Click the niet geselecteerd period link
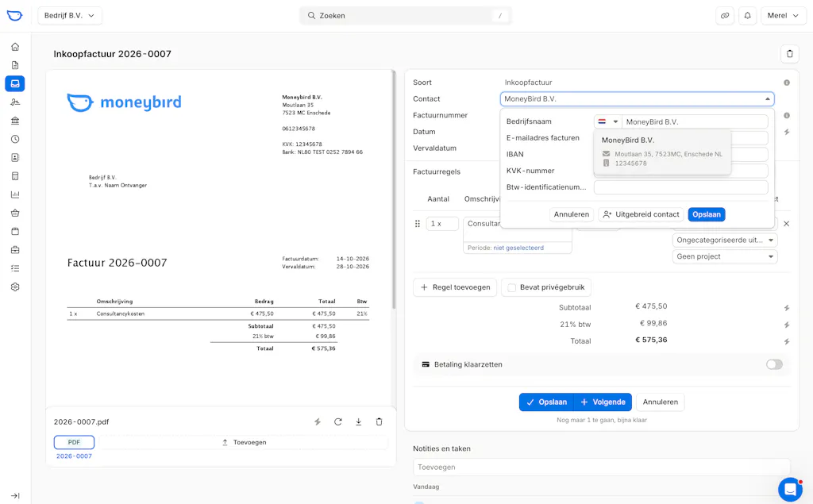 pyautogui.click(x=518, y=248)
